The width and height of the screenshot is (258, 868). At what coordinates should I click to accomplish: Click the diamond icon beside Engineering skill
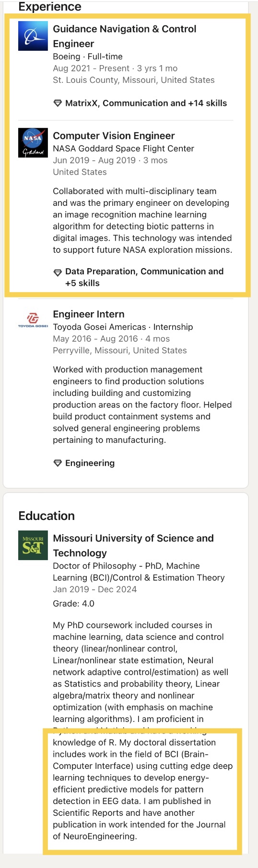[x=58, y=463]
